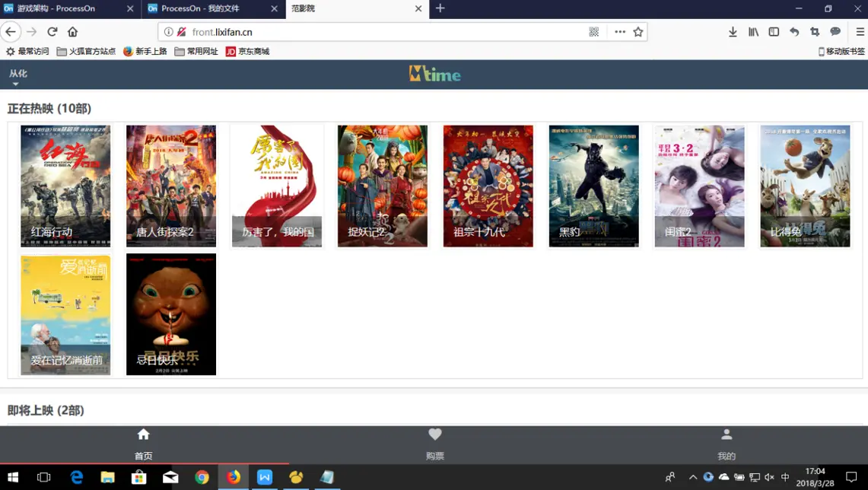The width and height of the screenshot is (868, 490).
Task: Go to 首页 home tab
Action: click(x=143, y=444)
